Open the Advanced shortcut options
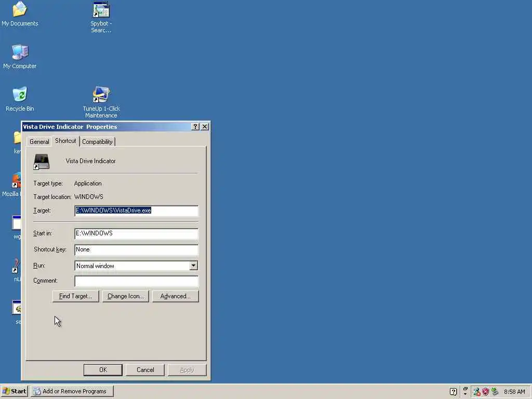This screenshot has height=399, width=532. (176, 296)
